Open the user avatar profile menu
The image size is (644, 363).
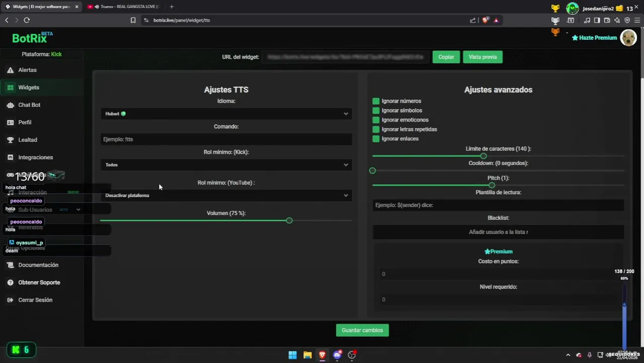628,38
